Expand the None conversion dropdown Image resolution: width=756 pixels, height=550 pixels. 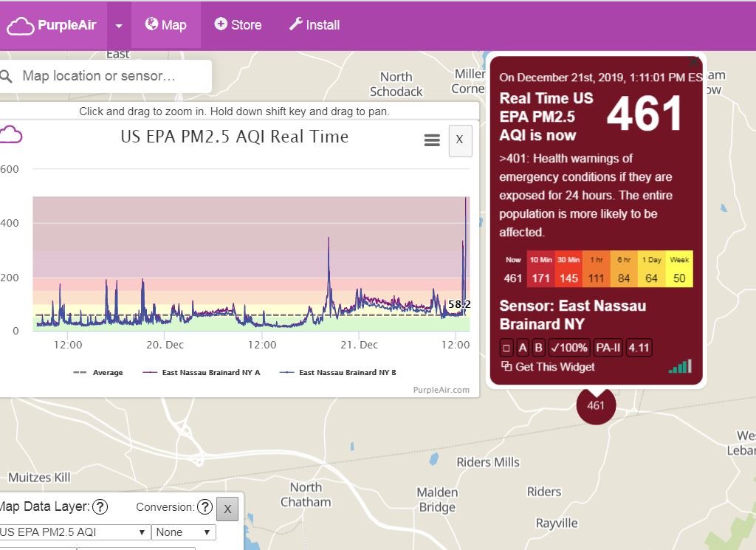(x=184, y=532)
